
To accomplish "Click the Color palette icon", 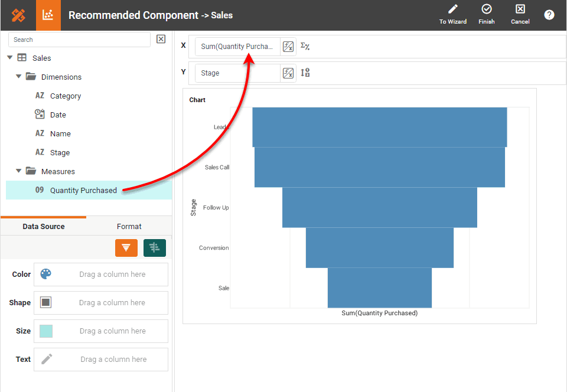I will pyautogui.click(x=46, y=274).
